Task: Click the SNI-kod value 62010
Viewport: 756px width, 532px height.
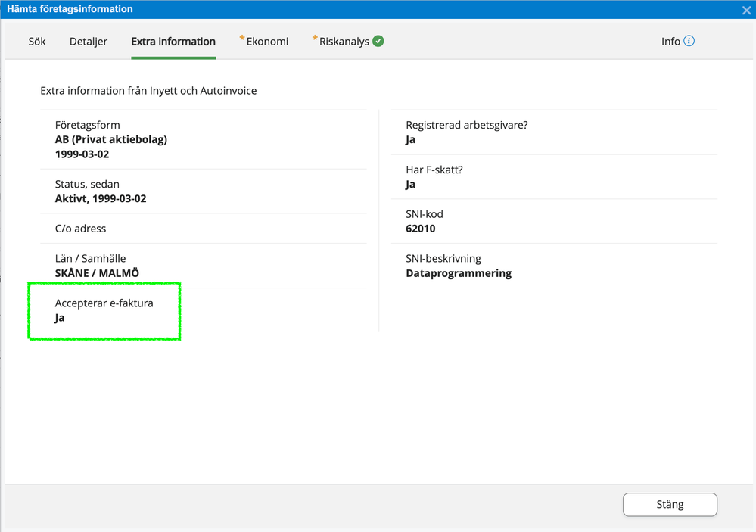Action: point(421,229)
